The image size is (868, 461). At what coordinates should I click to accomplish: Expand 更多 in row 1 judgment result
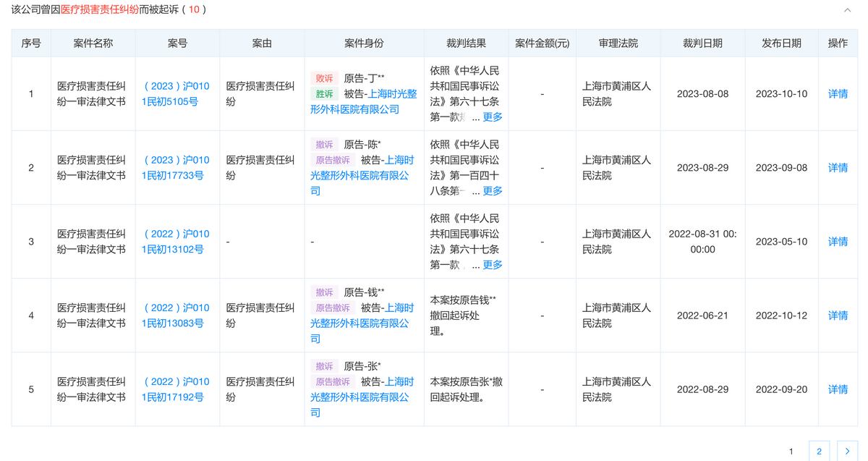coord(493,117)
